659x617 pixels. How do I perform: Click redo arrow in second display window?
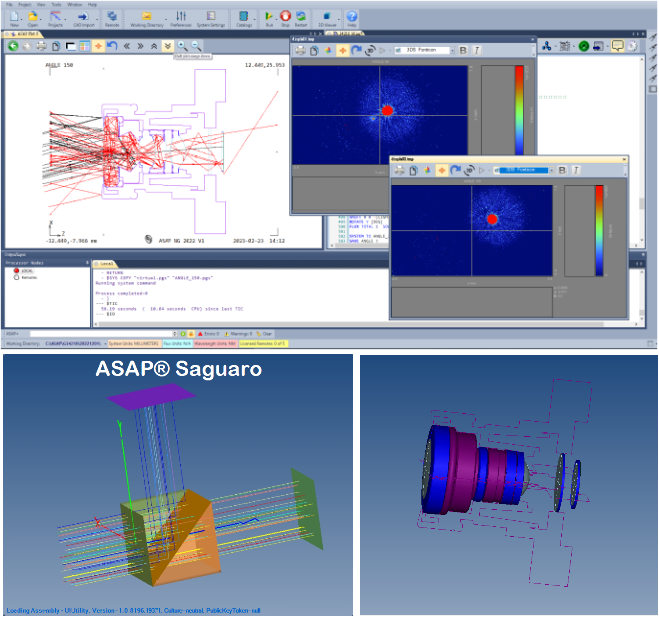(455, 170)
